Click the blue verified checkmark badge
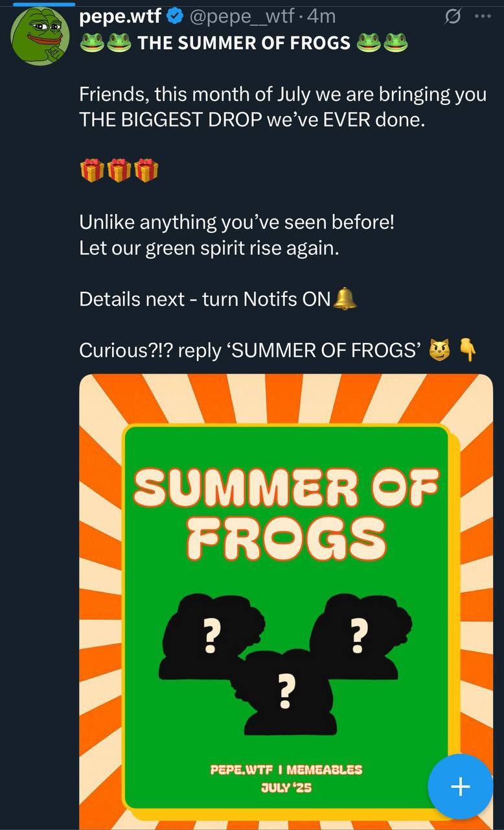The image size is (504, 830). pyautogui.click(x=176, y=16)
